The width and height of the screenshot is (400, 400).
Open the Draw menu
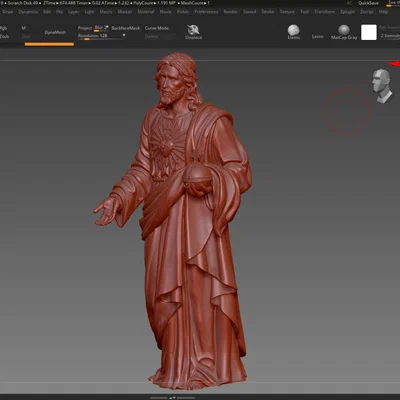point(8,12)
